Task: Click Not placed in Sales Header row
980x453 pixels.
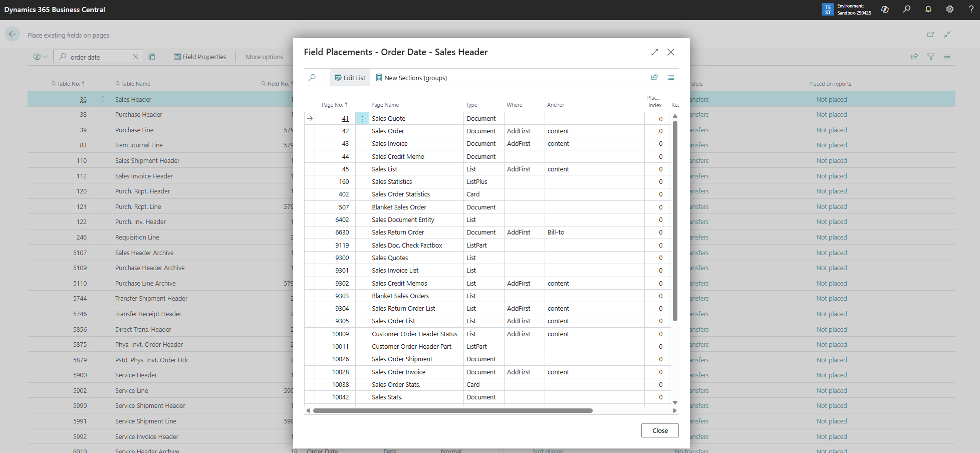Action: [x=832, y=100]
